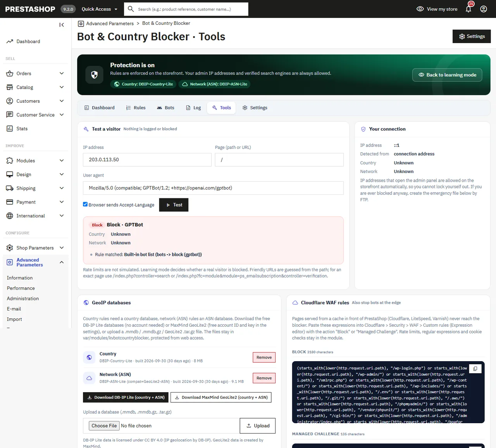Click the User agent input field
Viewport: 496px width, 448px height.
tap(213, 188)
